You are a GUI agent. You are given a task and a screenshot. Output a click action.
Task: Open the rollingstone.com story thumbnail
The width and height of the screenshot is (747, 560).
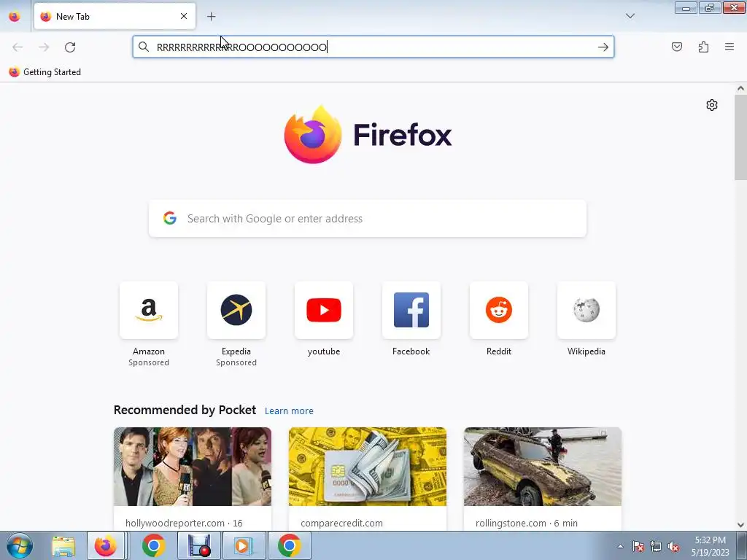click(543, 467)
